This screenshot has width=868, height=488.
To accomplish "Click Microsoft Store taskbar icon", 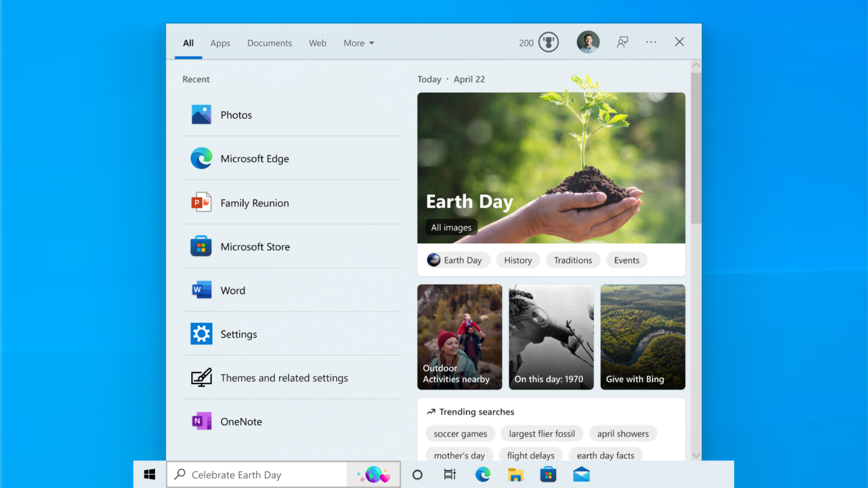I will coord(548,474).
